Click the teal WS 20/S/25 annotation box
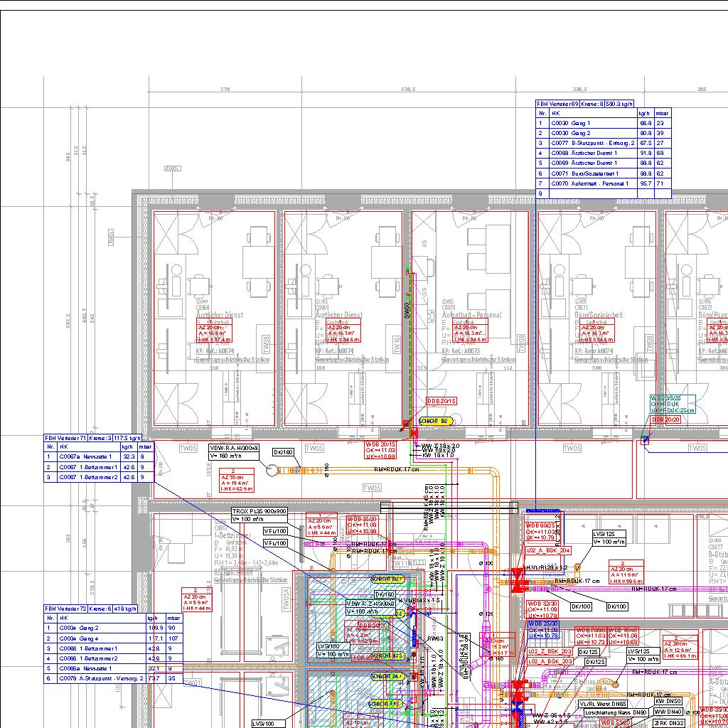Image resolution: width=728 pixels, height=728 pixels. (673, 404)
